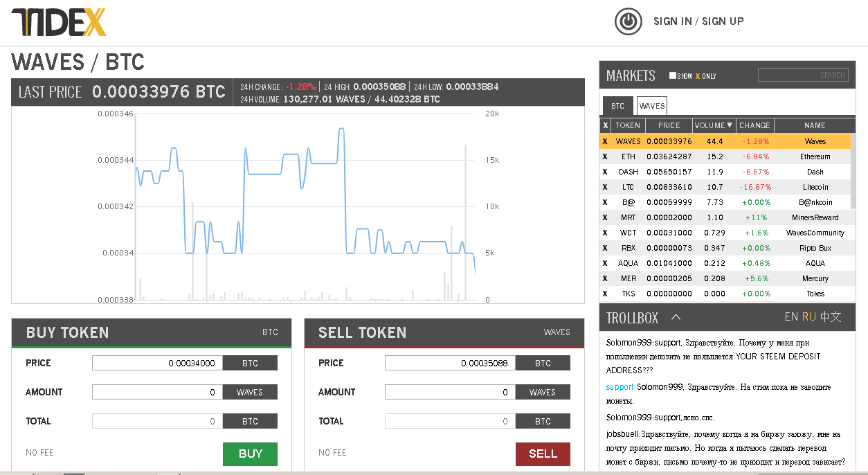Screen dimensions: 868x475
Task: Click the 24H Low value 0.00033884
Action: 472,87
